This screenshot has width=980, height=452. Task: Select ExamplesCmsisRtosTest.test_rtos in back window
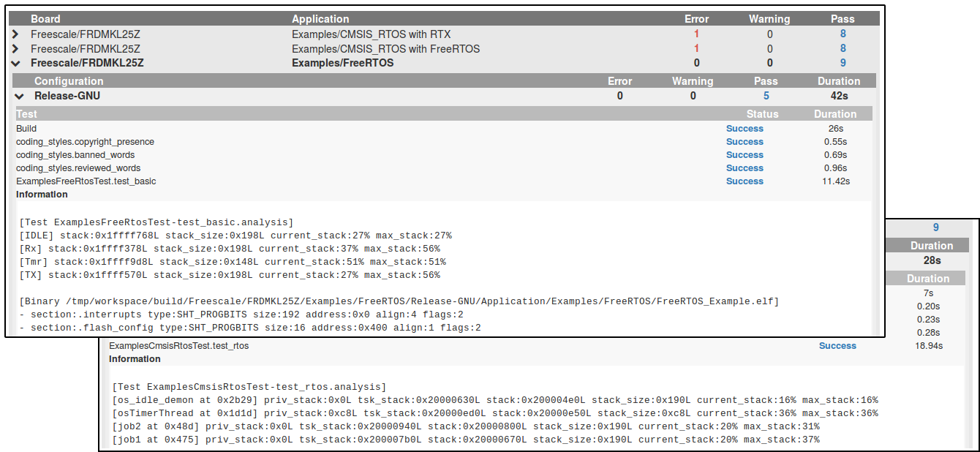pos(178,346)
